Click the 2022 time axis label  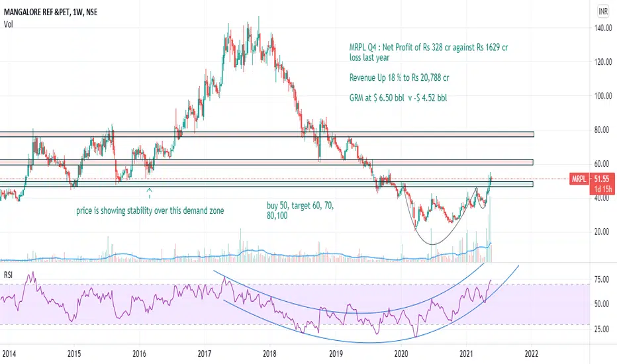(532, 353)
